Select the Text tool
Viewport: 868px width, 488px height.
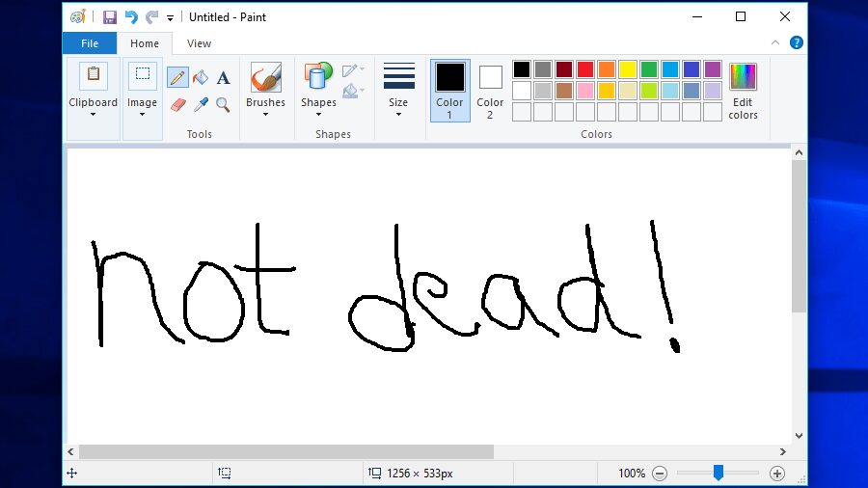(x=223, y=78)
